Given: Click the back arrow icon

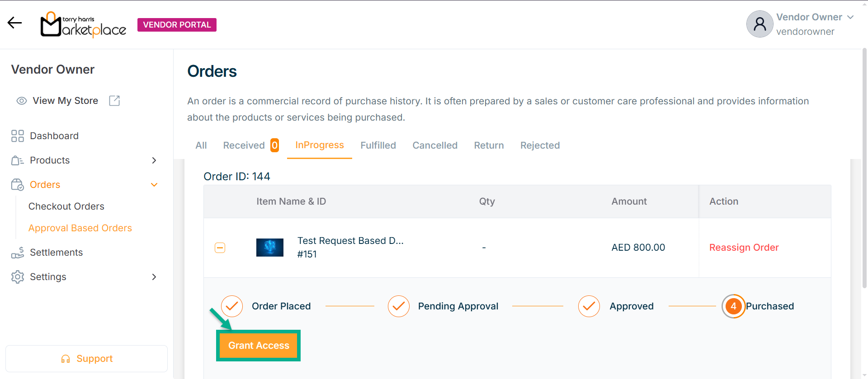Looking at the screenshot, I should point(14,23).
